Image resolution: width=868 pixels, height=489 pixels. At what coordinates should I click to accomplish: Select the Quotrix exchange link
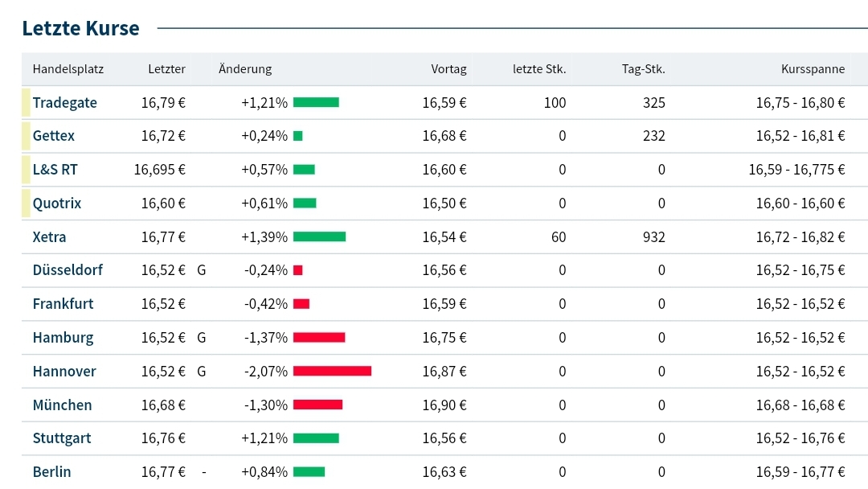[57, 203]
